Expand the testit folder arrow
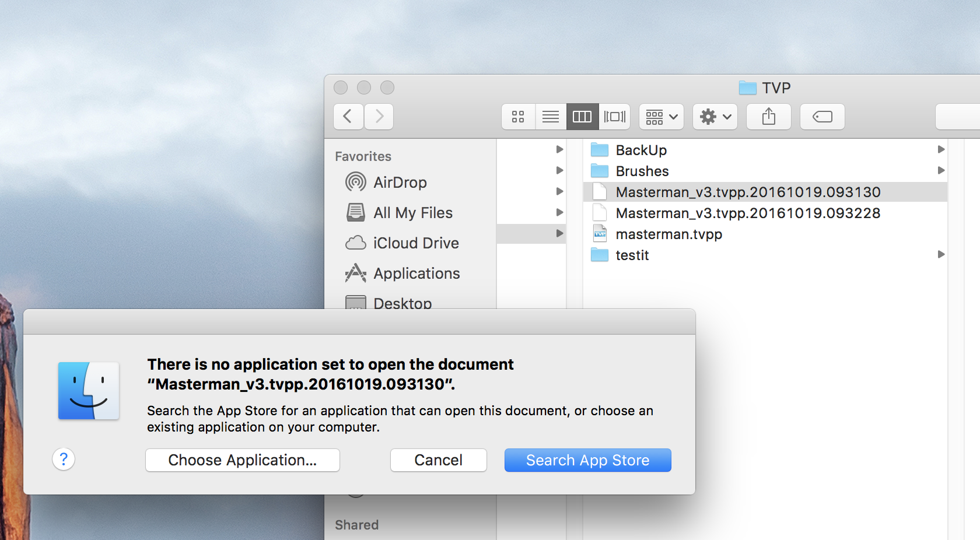 pos(940,254)
